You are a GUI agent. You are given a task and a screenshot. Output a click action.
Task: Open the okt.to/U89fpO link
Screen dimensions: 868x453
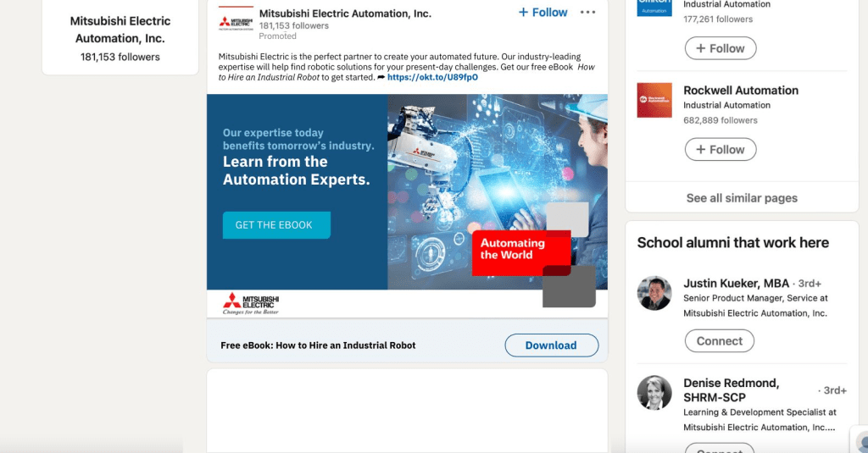pyautogui.click(x=432, y=77)
